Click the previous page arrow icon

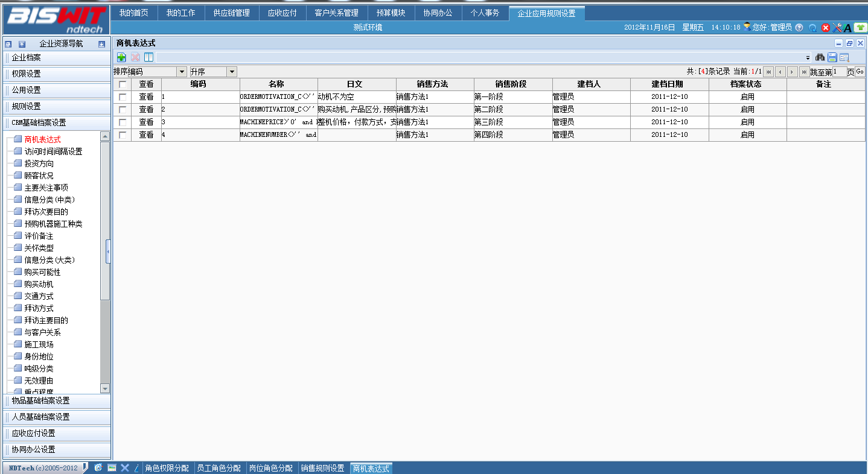coord(780,72)
